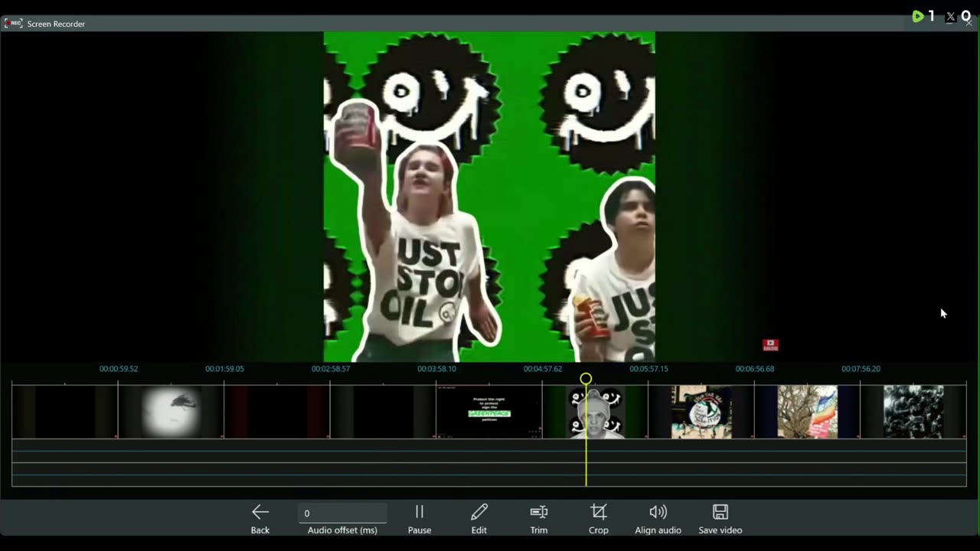Focus the Audio offset input field
The image size is (980, 551).
[342, 514]
